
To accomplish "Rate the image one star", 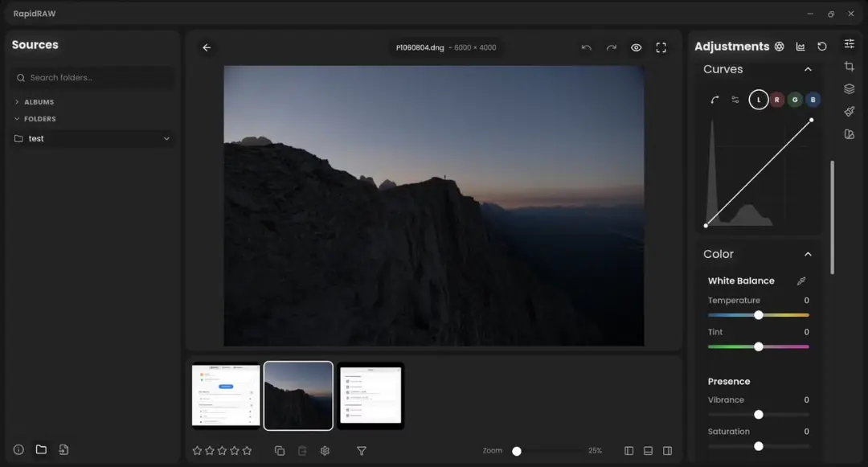I will tap(197, 451).
